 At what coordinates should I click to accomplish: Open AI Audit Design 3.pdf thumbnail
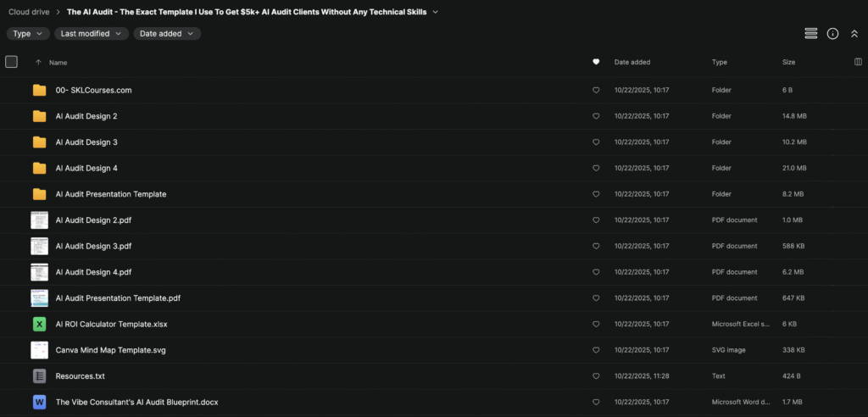[x=39, y=246]
